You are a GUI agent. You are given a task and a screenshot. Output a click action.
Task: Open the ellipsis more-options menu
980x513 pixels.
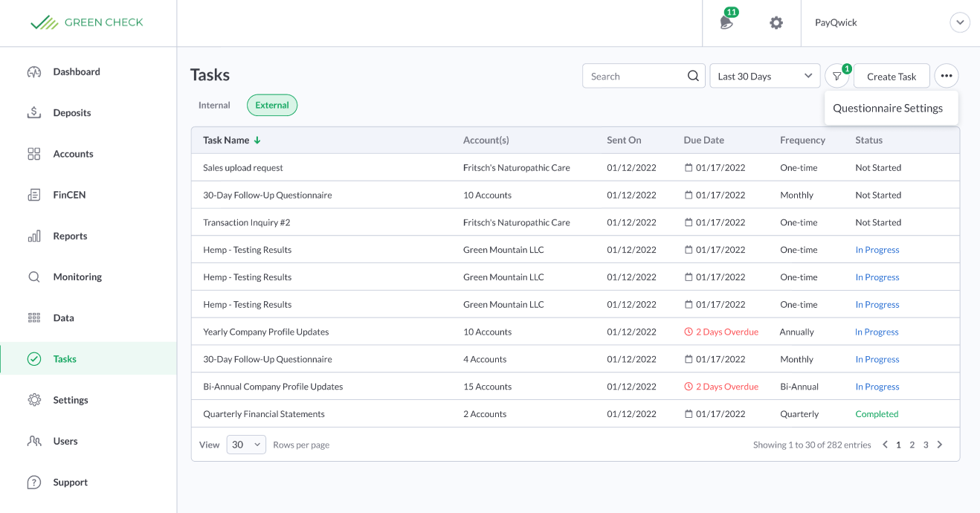pos(946,75)
